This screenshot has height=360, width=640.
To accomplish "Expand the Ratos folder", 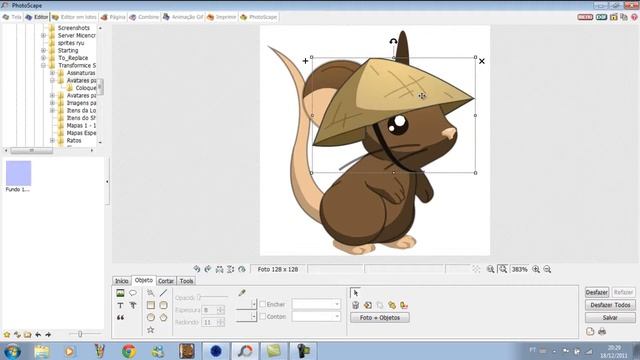I will [x=52, y=140].
